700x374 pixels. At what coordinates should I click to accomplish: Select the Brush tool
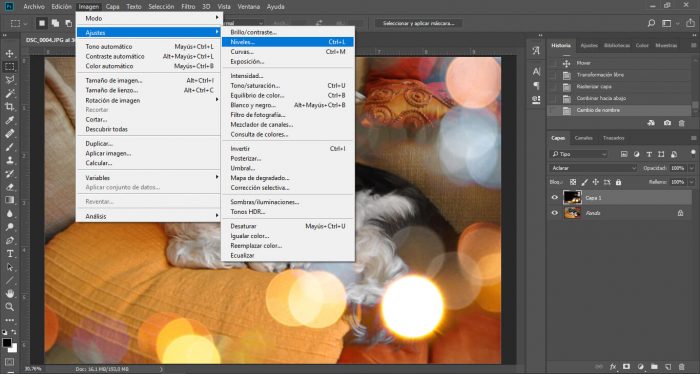[9, 147]
